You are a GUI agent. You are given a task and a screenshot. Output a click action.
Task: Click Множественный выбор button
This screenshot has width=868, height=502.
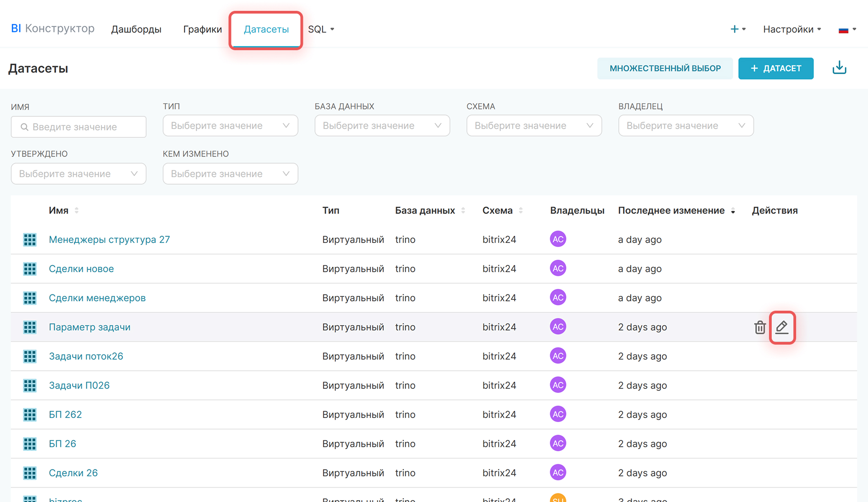click(x=665, y=68)
